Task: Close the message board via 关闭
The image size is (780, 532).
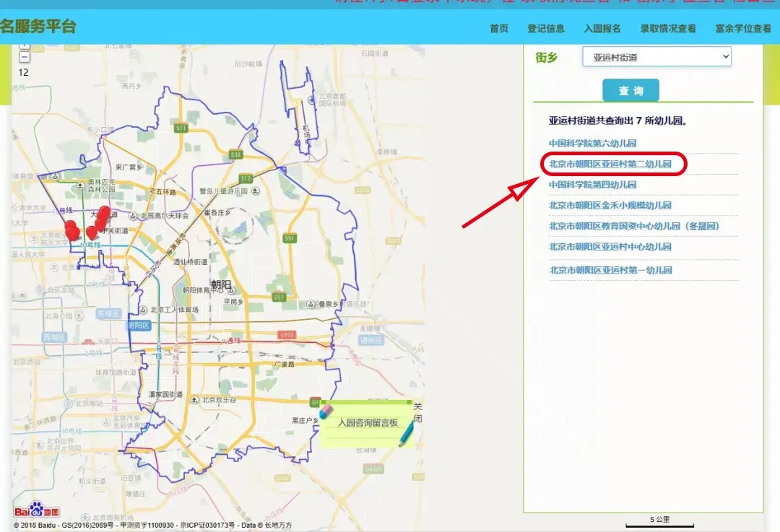Action: (418, 412)
